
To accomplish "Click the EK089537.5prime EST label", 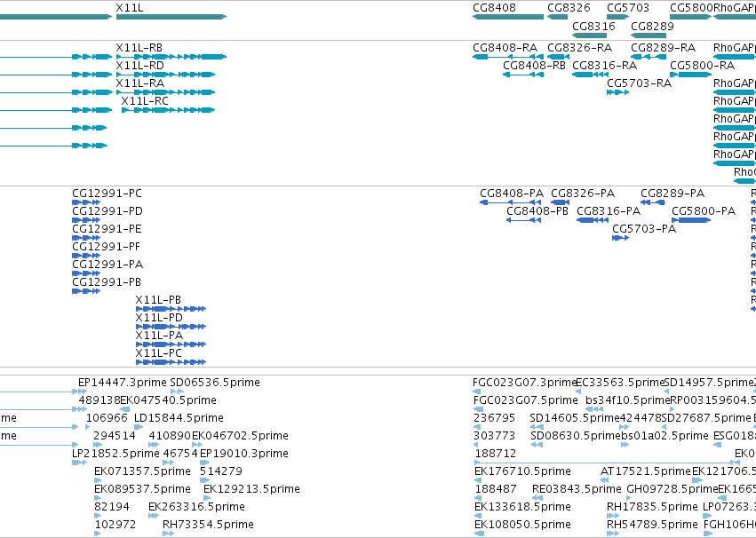I will coord(142,489).
